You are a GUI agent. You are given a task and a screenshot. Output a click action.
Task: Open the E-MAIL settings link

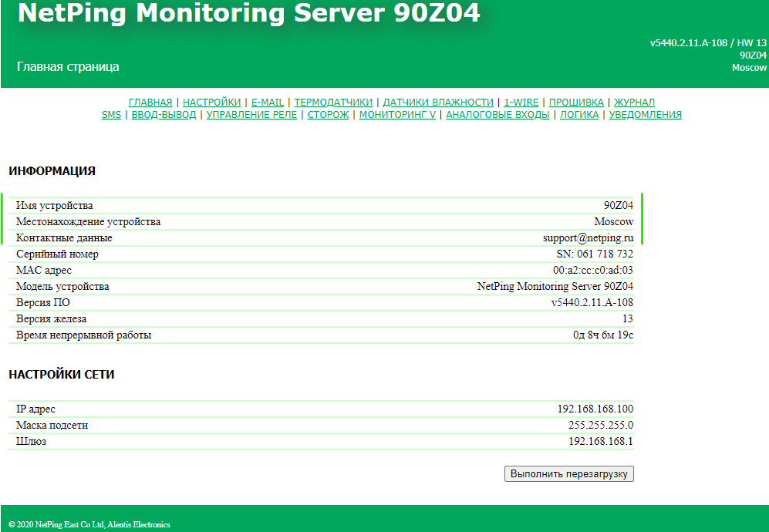[268, 102]
